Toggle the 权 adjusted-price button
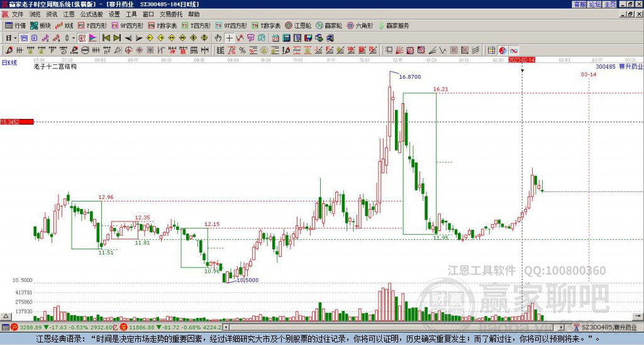Screen dimensions: 644x345 tap(82, 38)
